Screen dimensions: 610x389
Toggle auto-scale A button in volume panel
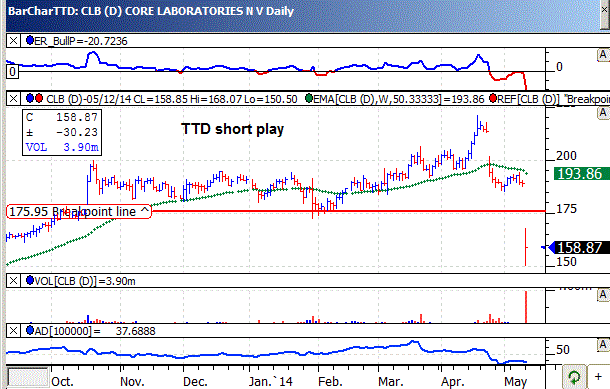603,295
